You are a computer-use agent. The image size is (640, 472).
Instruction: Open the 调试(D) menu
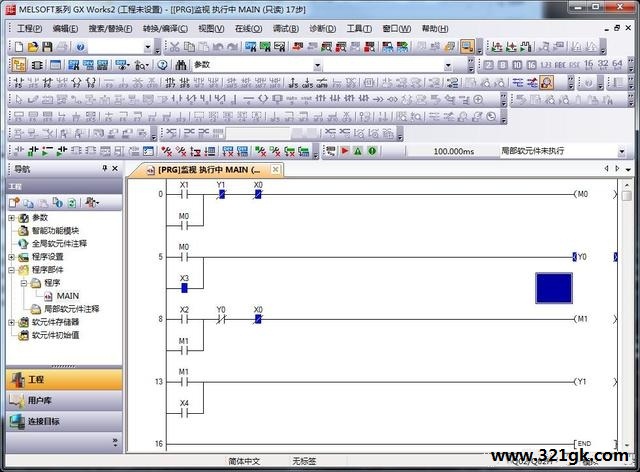click(287, 28)
